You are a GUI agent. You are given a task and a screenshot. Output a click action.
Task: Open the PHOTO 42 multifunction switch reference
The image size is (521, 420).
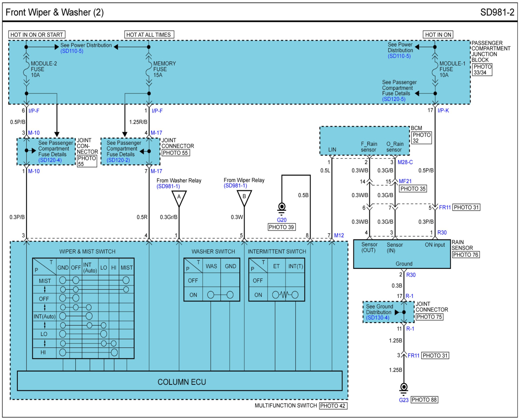tap(333, 406)
